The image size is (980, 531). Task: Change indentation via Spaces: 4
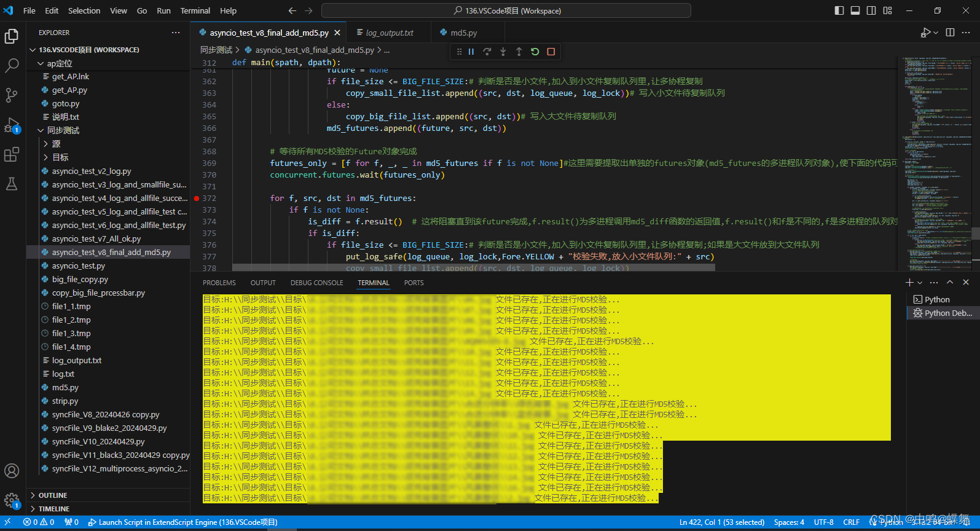tap(789, 522)
